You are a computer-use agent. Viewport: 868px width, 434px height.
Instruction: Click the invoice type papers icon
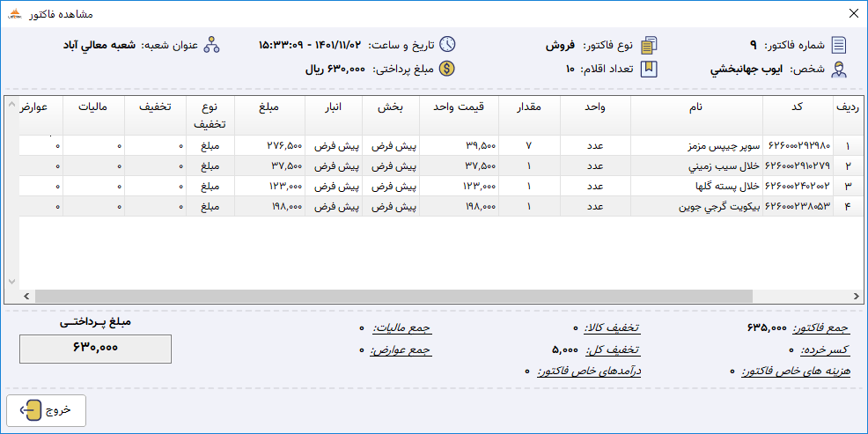tap(649, 45)
